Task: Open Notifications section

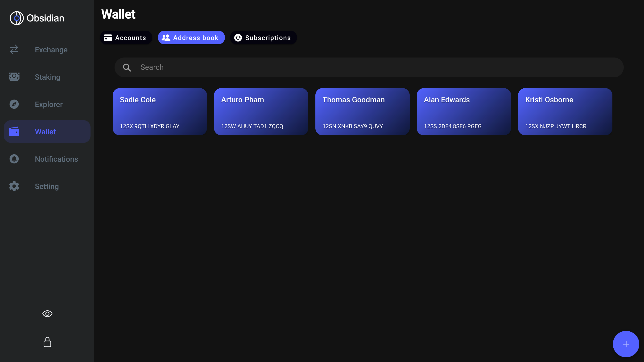Action: click(47, 159)
